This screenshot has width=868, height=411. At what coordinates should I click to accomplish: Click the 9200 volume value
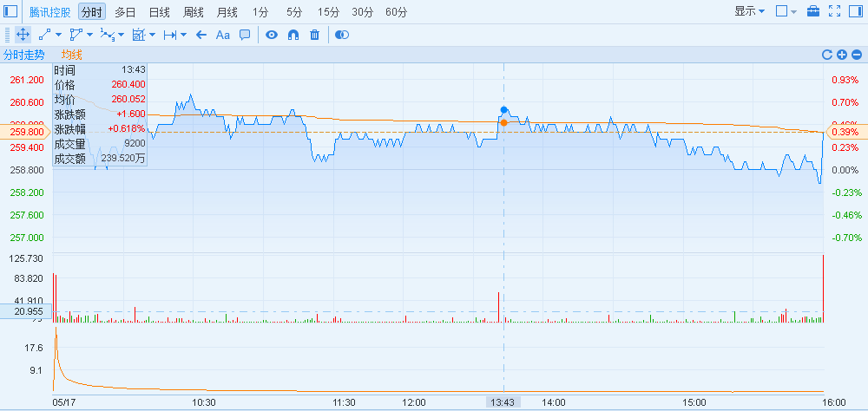[135, 144]
